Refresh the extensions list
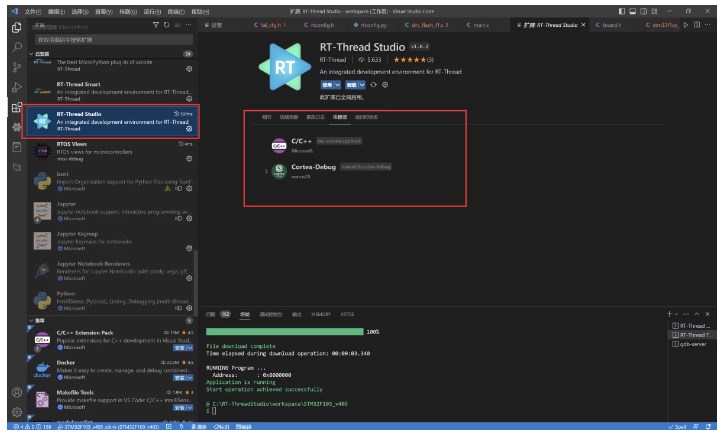 [166, 25]
